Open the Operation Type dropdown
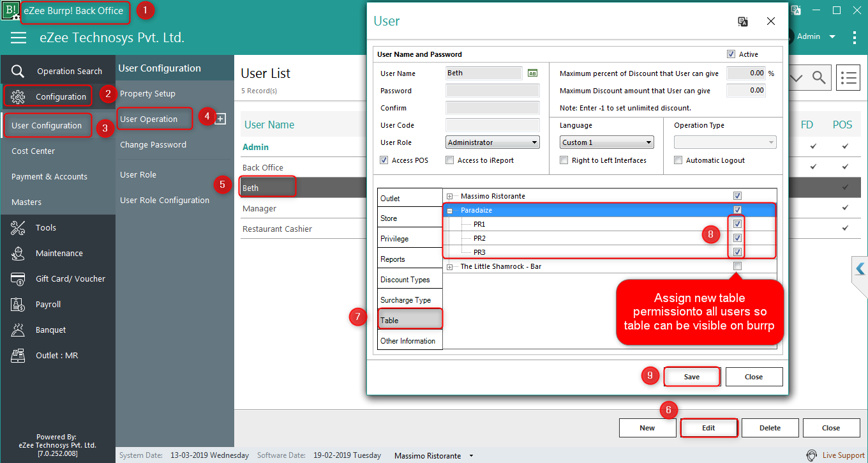Screen dimensions: 868x463 click(725, 142)
